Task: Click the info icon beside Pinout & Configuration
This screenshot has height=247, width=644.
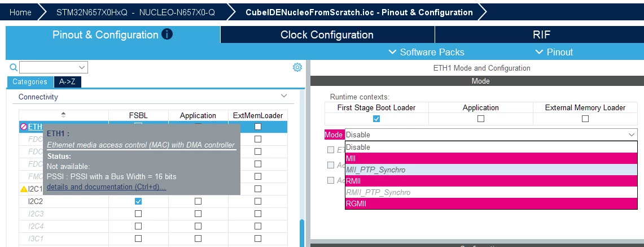Action: (167, 34)
